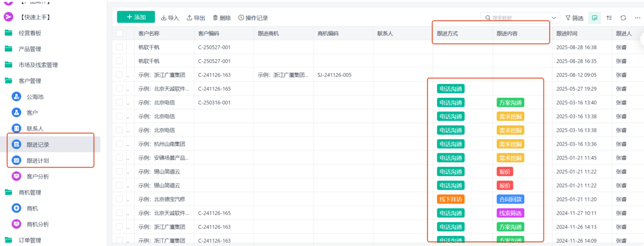The image size is (644, 246).
Task: Open 跟进记录 in the sidebar
Action: click(x=38, y=144)
